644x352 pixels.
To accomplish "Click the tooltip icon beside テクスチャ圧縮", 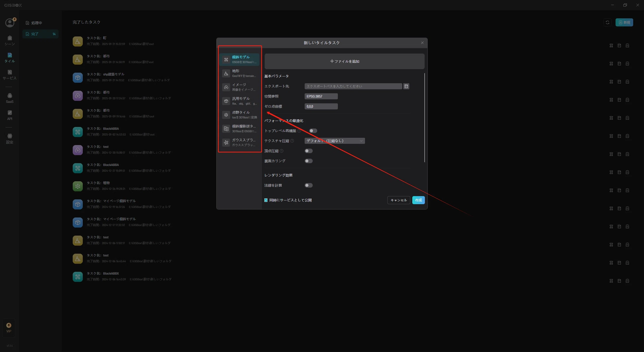I will click(x=292, y=141).
